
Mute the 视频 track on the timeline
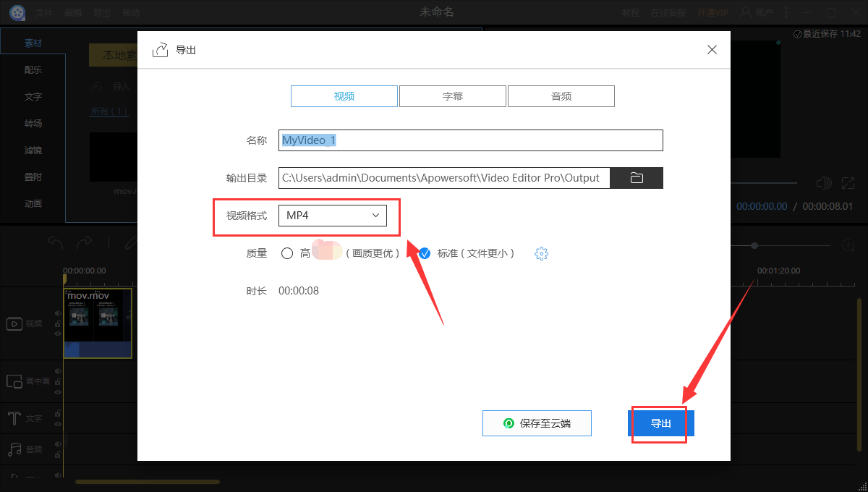tap(59, 313)
